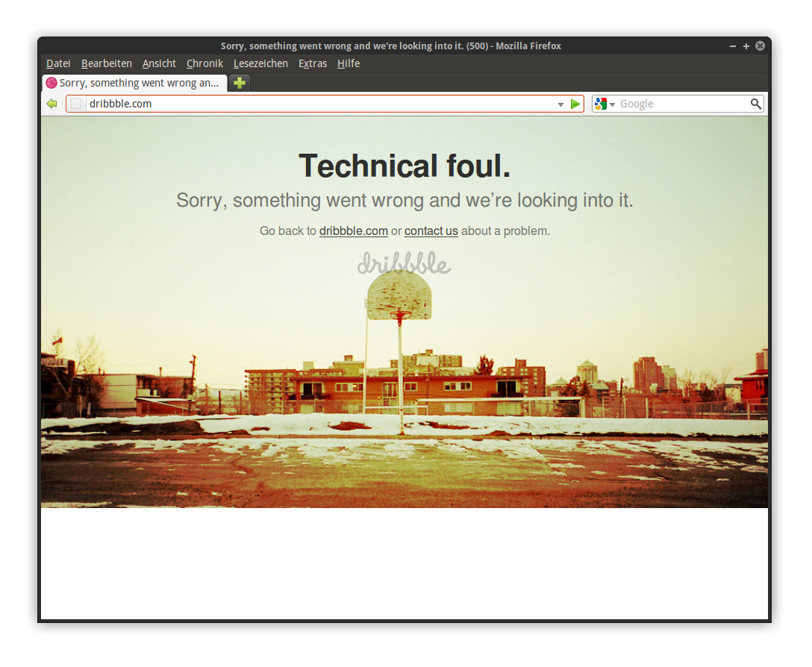Minimize the Firefox window

[733, 46]
